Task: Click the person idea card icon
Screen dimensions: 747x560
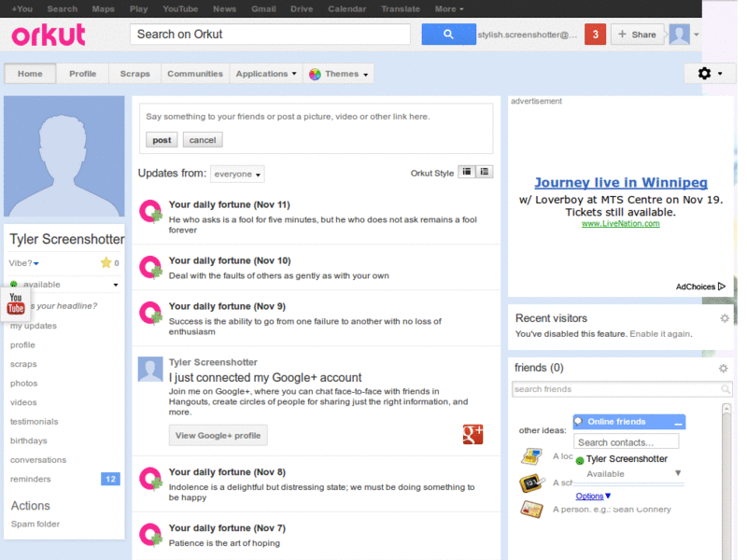Action: pos(531,509)
